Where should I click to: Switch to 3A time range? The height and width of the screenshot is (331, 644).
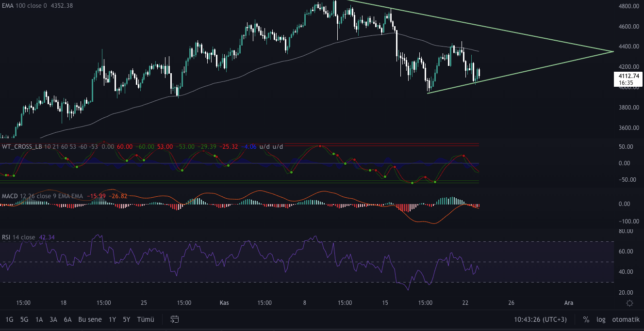pyautogui.click(x=53, y=319)
